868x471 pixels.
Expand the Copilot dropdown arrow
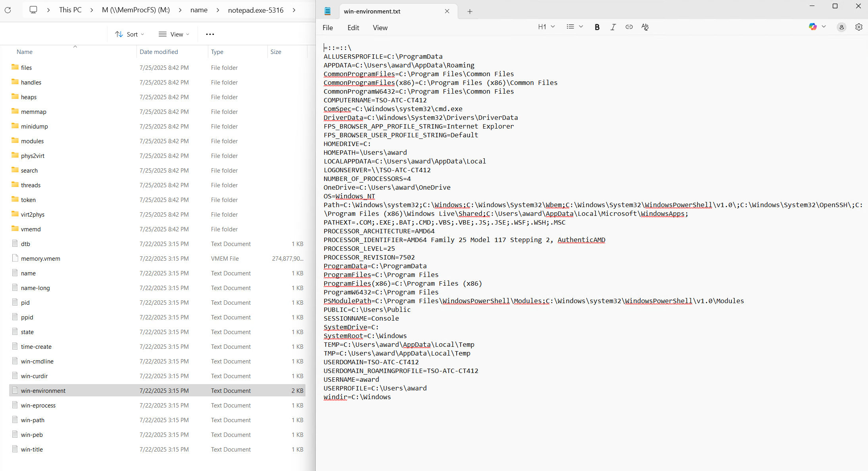pos(824,27)
